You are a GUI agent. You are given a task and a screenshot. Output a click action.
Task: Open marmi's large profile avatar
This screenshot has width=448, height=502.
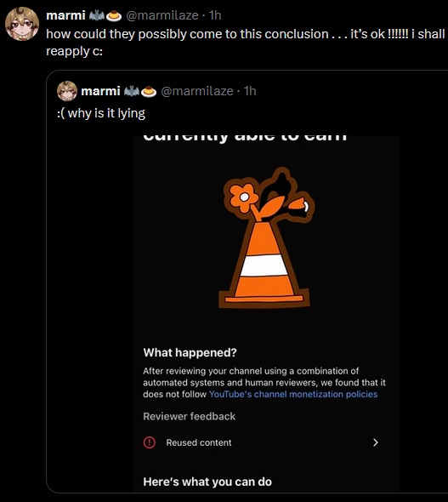coord(22,24)
